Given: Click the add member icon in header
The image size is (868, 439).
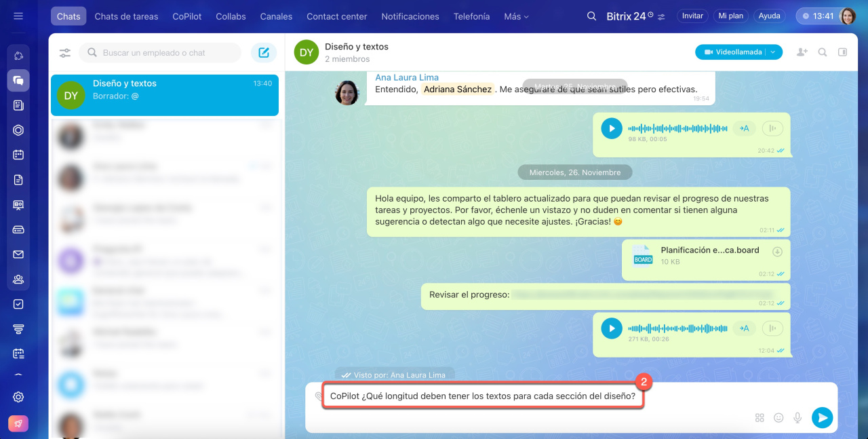Looking at the screenshot, I should (x=802, y=52).
